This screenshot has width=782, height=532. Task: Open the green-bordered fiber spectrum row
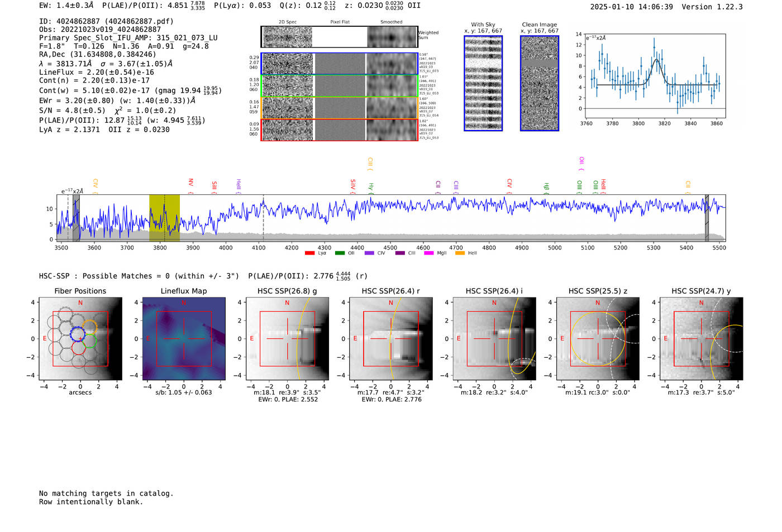[339, 85]
